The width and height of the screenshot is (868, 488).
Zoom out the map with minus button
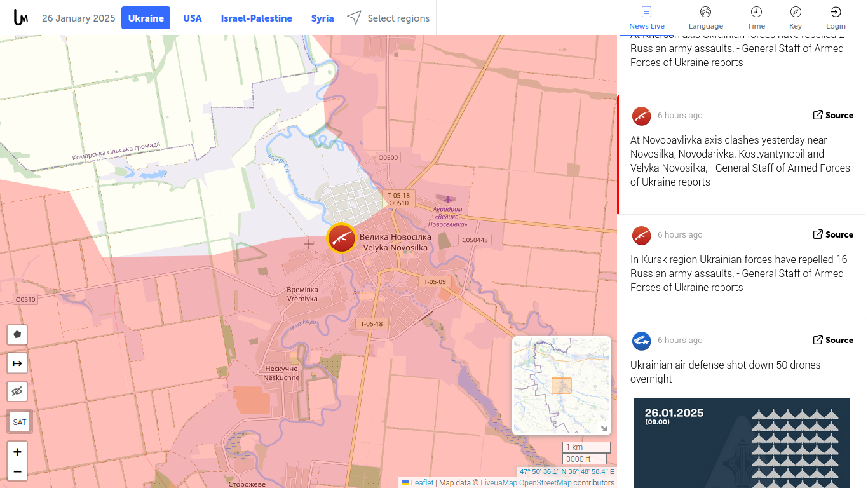pos(17,471)
